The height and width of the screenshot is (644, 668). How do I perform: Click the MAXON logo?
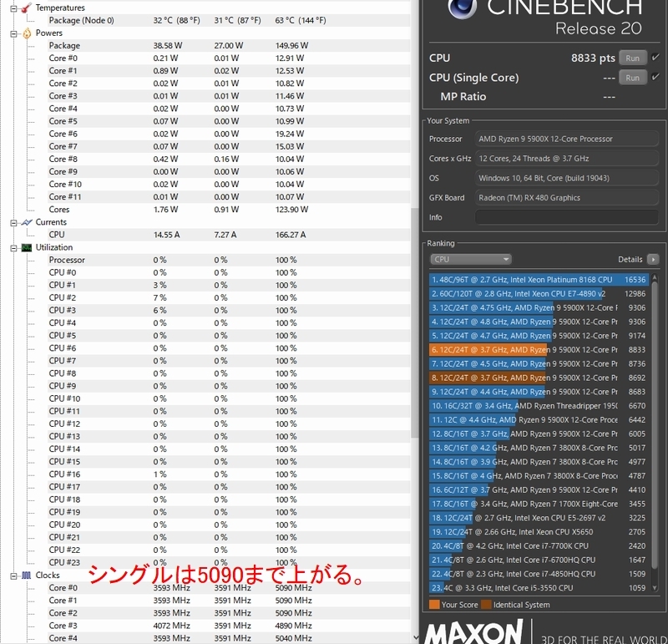click(x=473, y=631)
